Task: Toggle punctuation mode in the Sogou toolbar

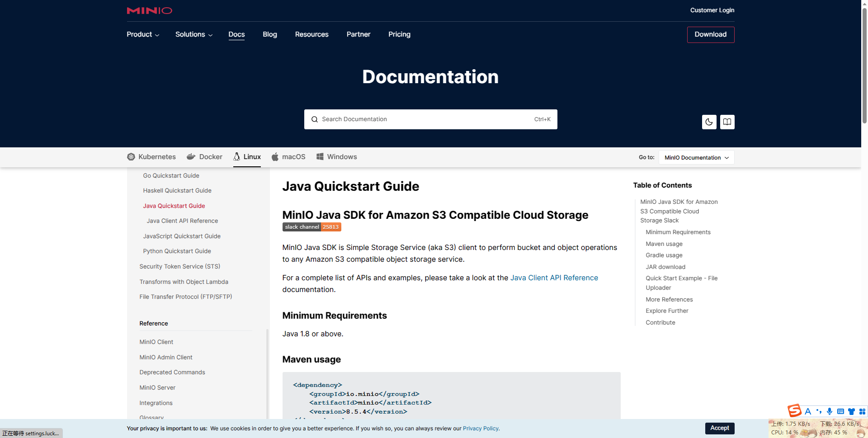Action: (x=819, y=411)
